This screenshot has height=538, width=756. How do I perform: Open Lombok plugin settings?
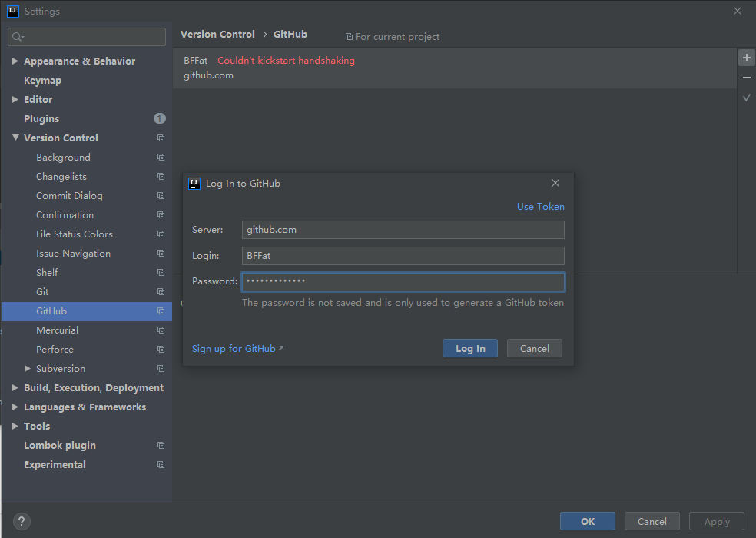coord(60,445)
